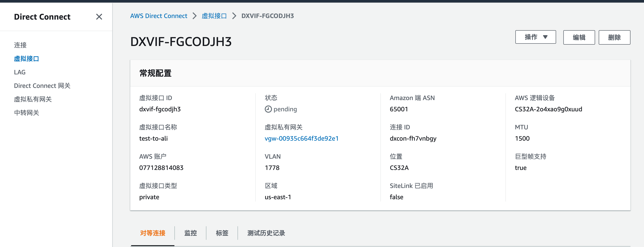Switch to the 标签 tab
The height and width of the screenshot is (247, 644).
(222, 233)
